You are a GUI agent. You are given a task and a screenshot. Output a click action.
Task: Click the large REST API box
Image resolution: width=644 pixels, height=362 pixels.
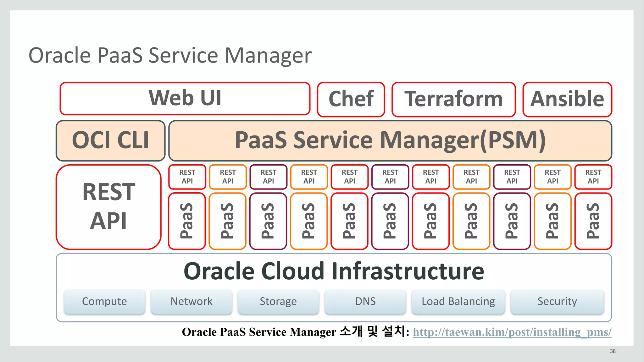[108, 207]
